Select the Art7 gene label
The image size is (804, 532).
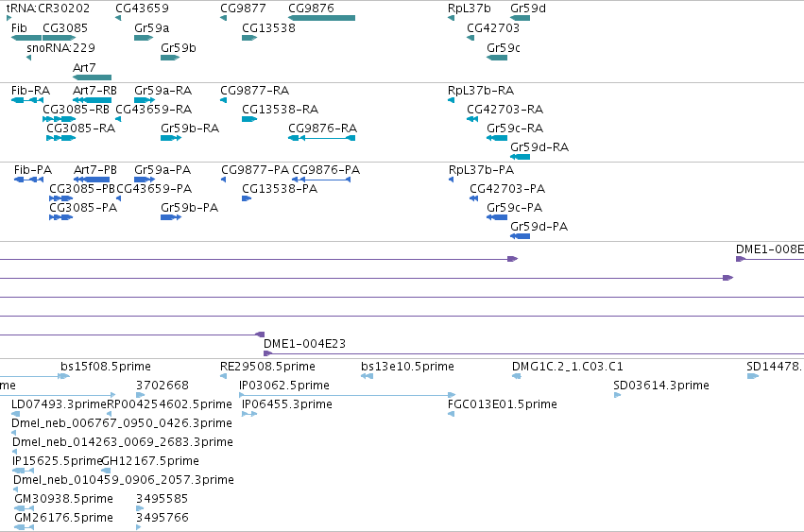[84, 68]
